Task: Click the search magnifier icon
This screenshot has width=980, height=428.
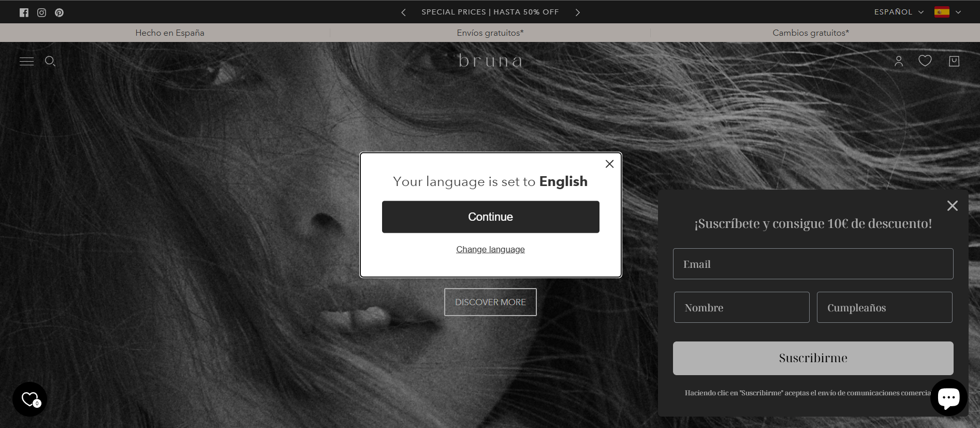Action: point(50,61)
